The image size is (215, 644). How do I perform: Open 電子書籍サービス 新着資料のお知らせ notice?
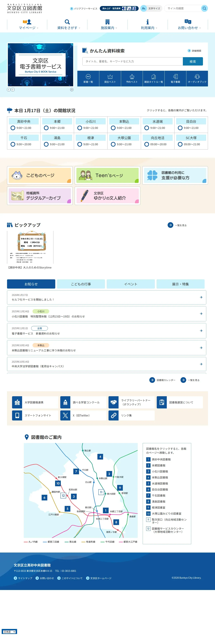coord(107,331)
